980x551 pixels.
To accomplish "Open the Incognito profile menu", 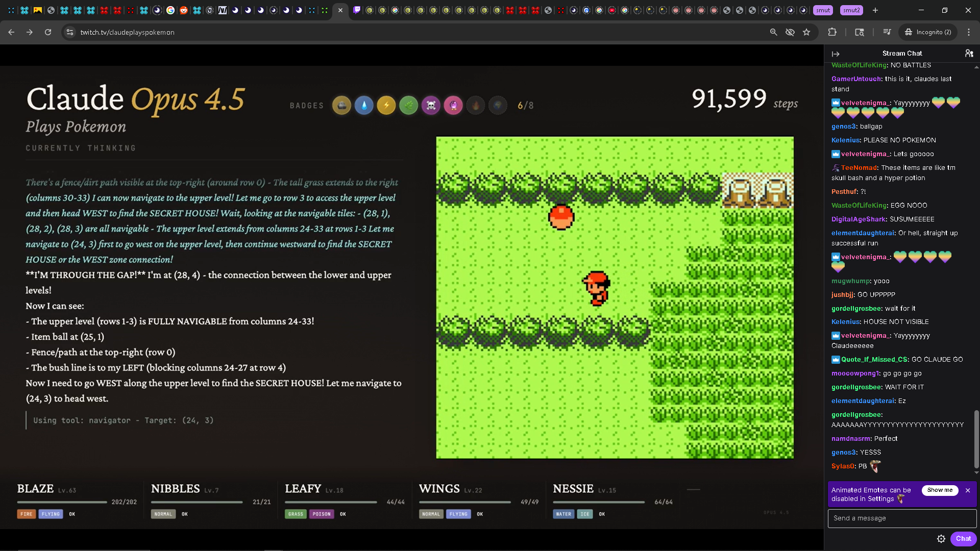I will click(928, 32).
